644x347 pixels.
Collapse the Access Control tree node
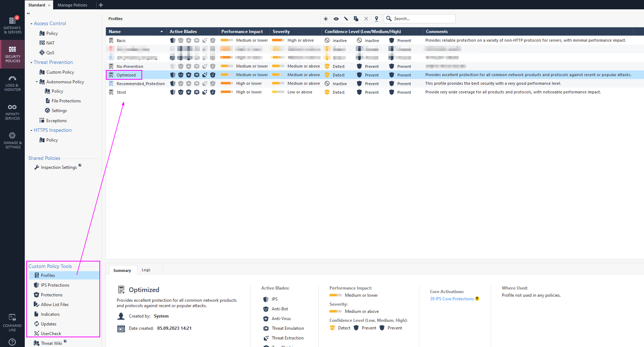pos(31,24)
